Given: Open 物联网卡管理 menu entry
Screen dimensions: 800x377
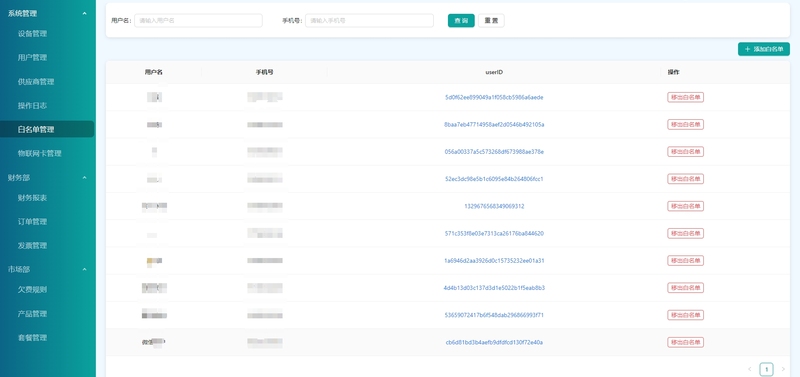Looking at the screenshot, I should (x=40, y=154).
